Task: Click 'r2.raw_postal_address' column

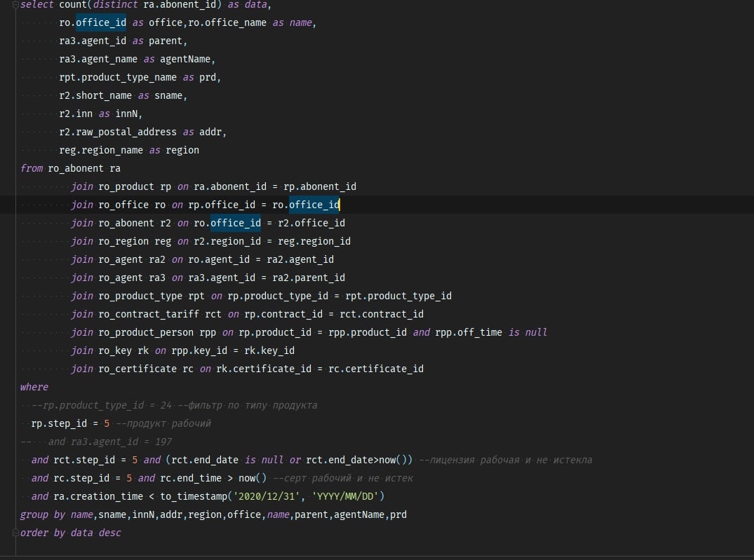Action: coord(118,132)
